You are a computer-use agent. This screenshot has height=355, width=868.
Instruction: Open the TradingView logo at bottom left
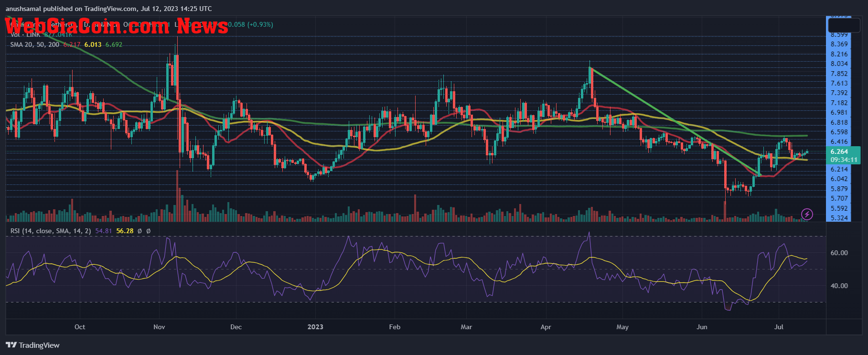(33, 345)
